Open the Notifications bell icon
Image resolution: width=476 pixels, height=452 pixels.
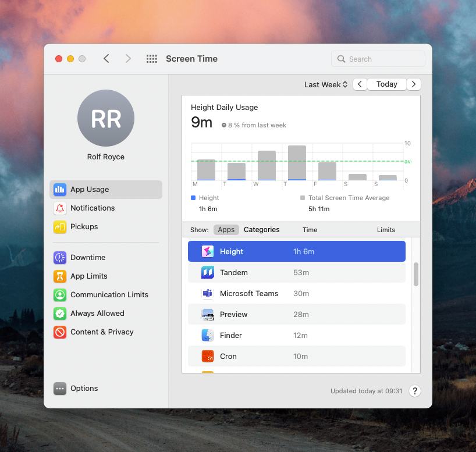pos(60,208)
